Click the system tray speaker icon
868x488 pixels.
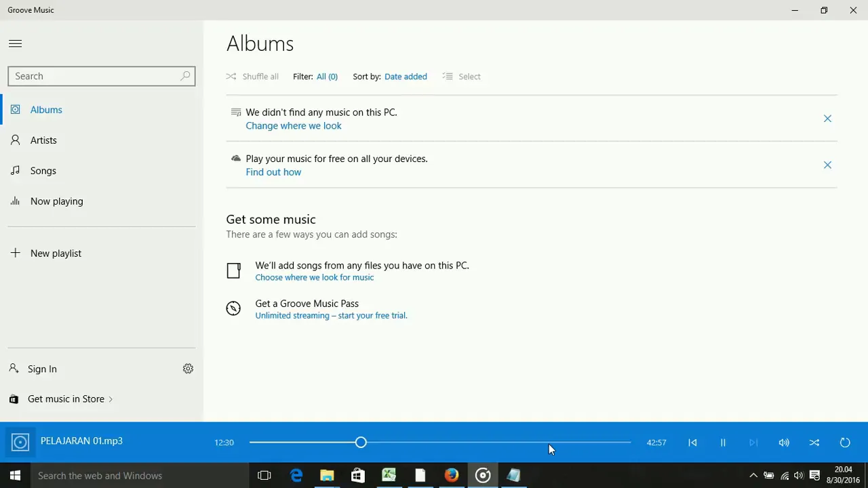point(799,476)
